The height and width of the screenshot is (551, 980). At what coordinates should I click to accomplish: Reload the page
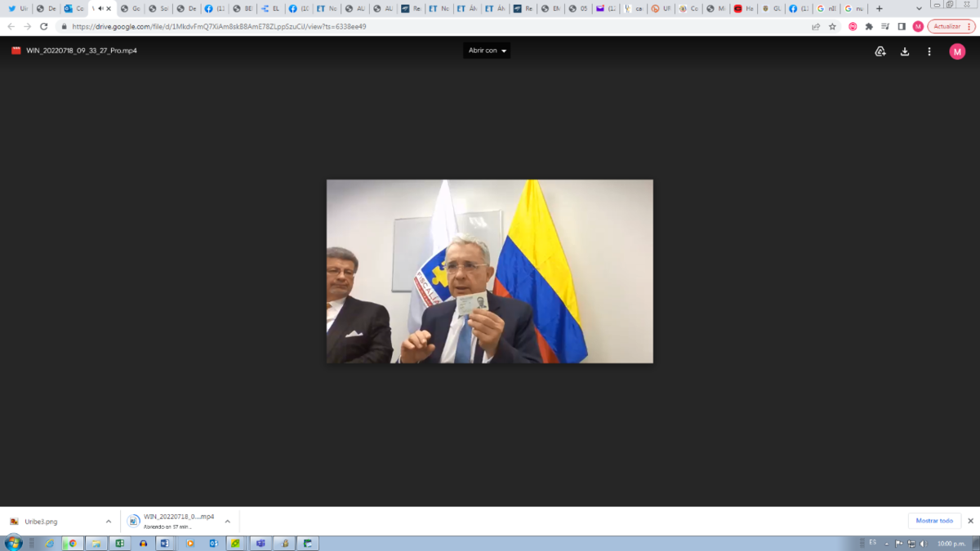coord(44,26)
